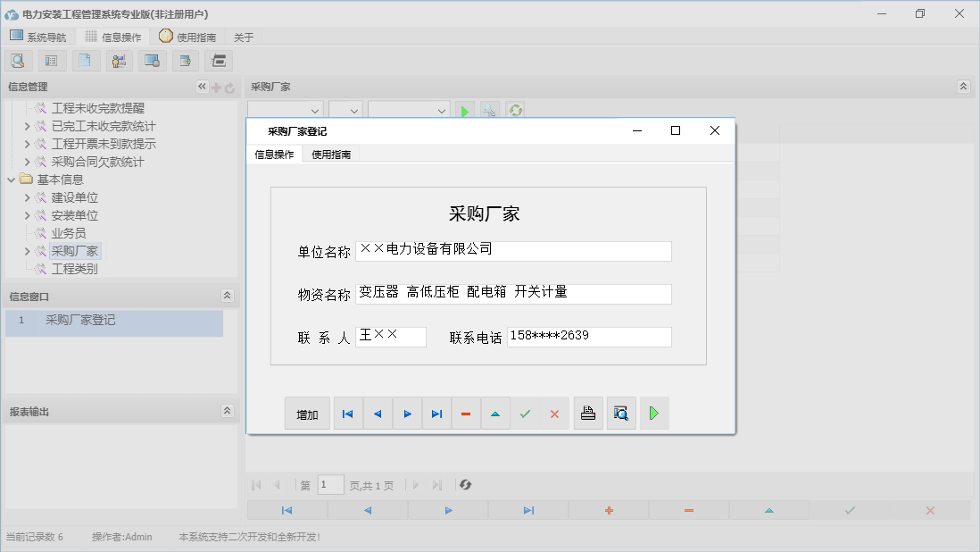Collapse the 基本信息 folder
Screen dimensions: 980x552
(x=11, y=179)
